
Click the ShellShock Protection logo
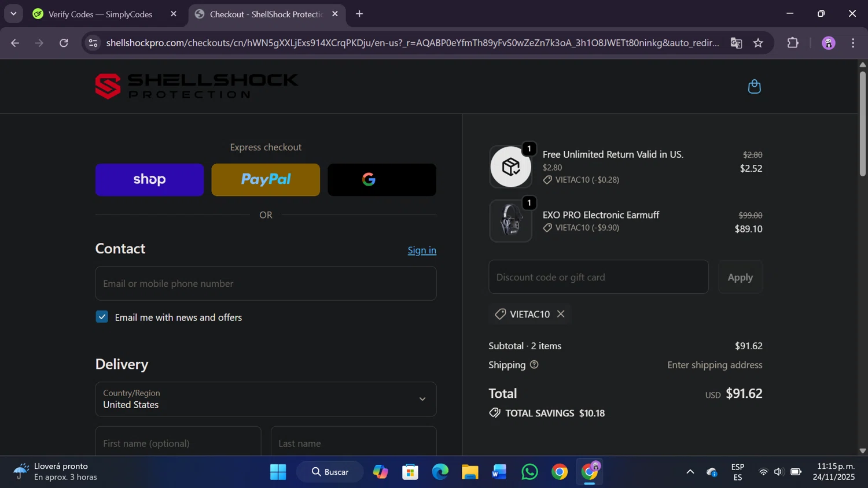pyautogui.click(x=197, y=86)
